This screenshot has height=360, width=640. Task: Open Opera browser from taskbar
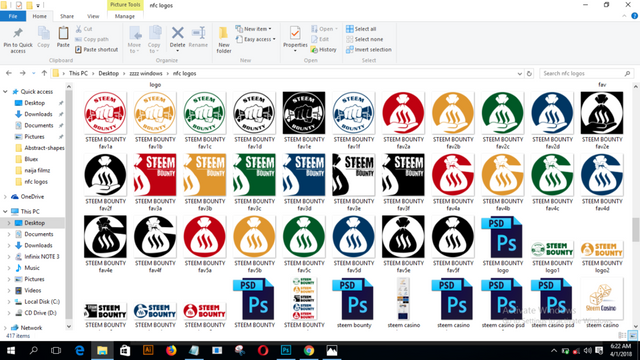click(263, 351)
